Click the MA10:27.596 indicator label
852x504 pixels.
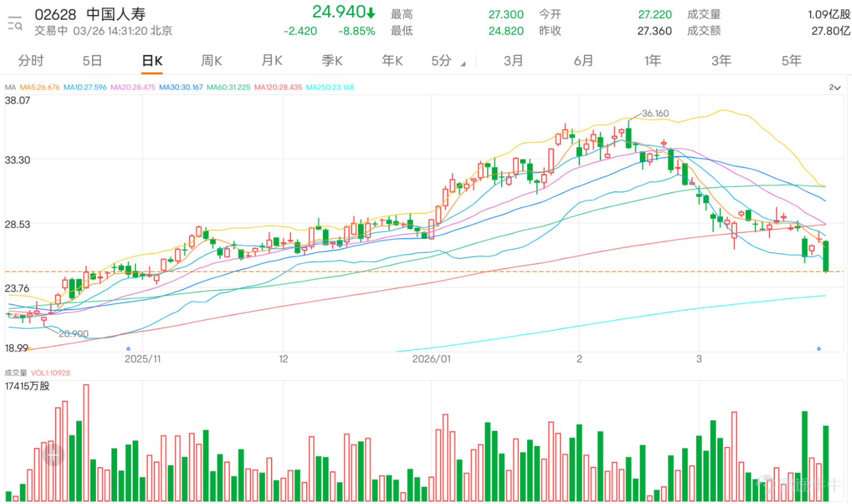pos(85,87)
